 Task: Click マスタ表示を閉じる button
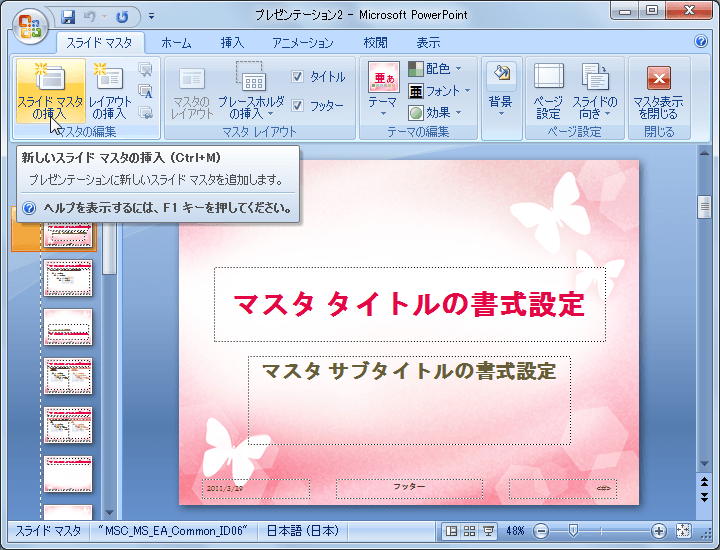(658, 91)
